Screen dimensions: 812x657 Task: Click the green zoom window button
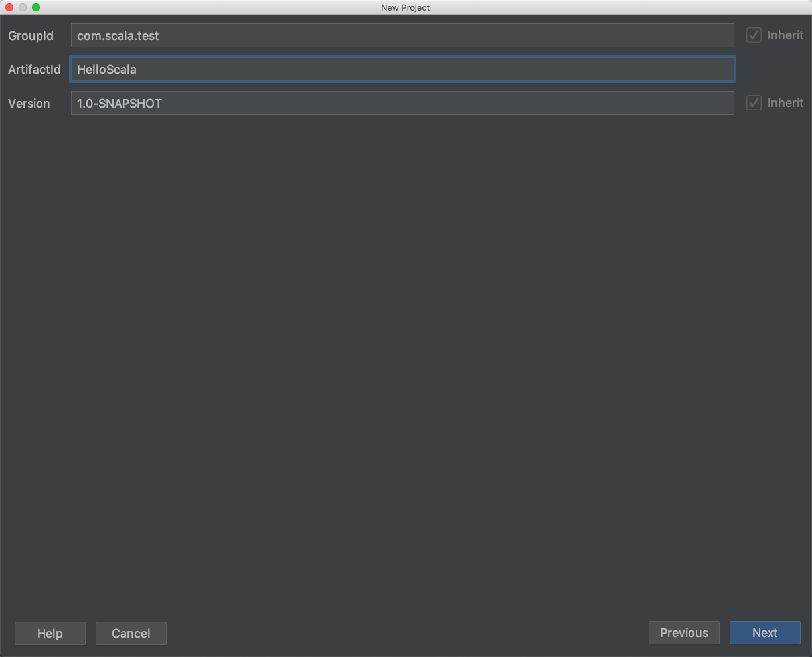[36, 7]
